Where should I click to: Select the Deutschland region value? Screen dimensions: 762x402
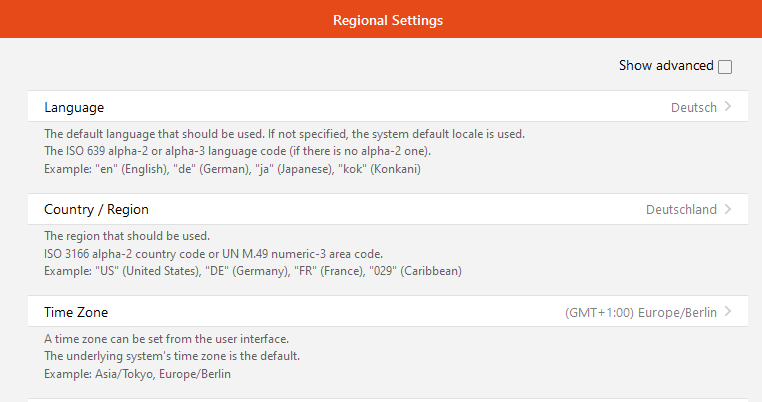[681, 210]
